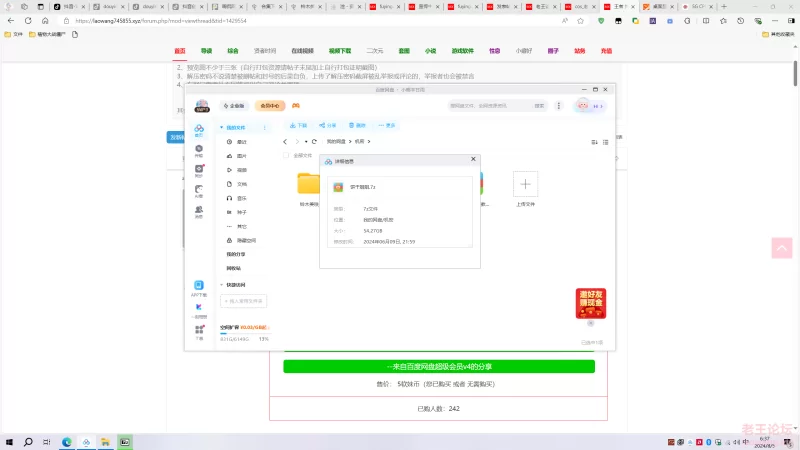This screenshot has width=800, height=450.
Task: Refresh the Netdisk folder listing
Action: (x=314, y=141)
